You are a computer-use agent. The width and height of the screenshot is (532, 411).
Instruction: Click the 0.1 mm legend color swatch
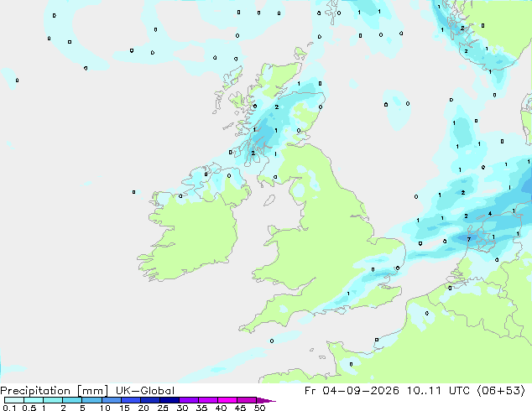tap(14, 400)
